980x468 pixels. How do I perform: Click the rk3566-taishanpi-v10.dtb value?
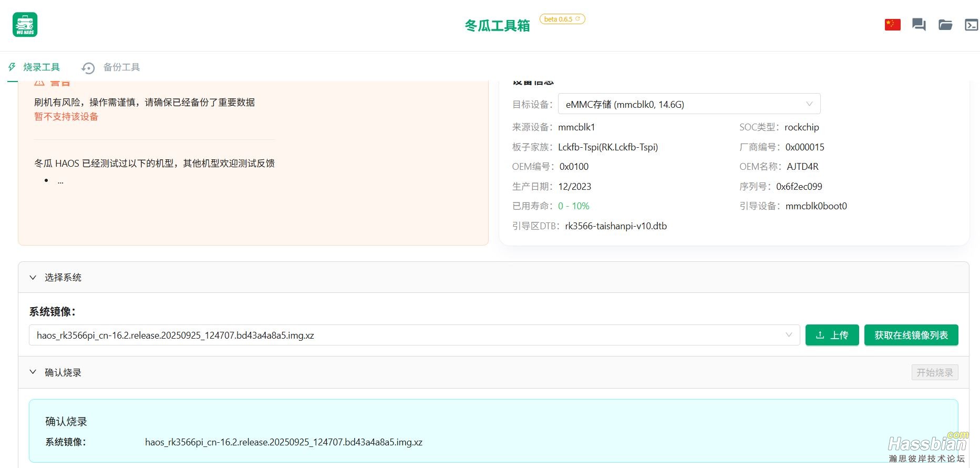tap(615, 226)
